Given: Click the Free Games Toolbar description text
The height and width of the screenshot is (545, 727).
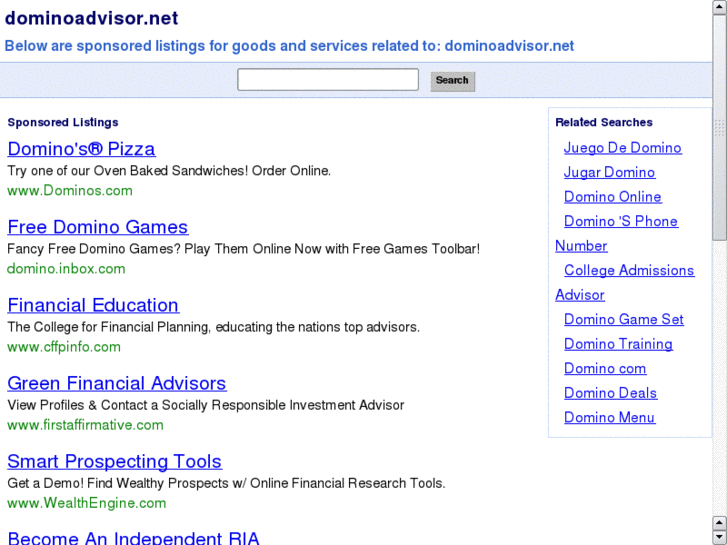Looking at the screenshot, I should click(x=243, y=249).
